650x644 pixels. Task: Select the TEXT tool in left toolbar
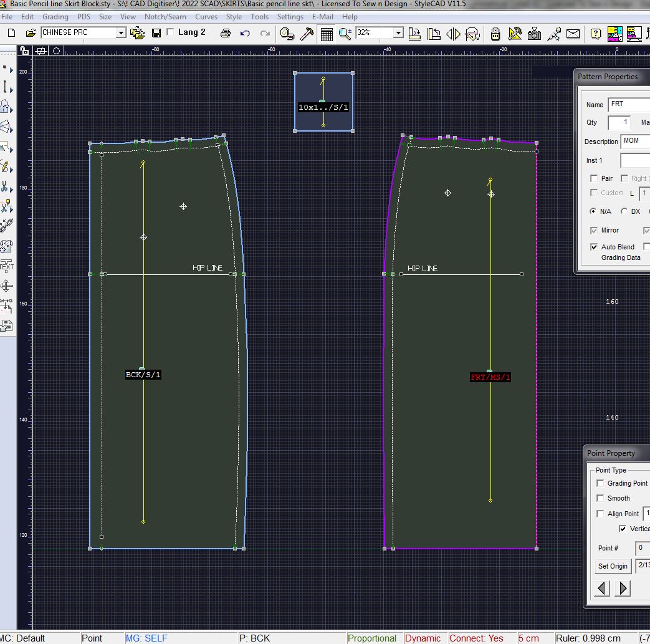click(x=6, y=266)
